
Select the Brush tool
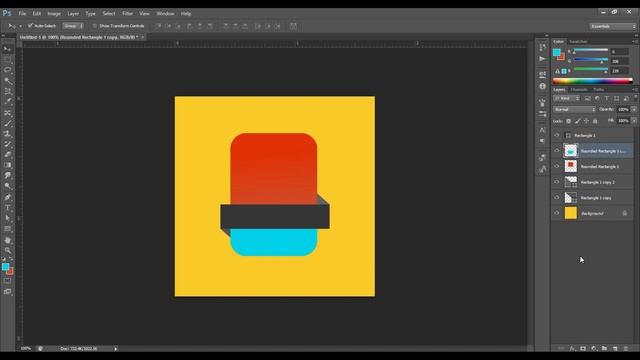[x=7, y=123]
